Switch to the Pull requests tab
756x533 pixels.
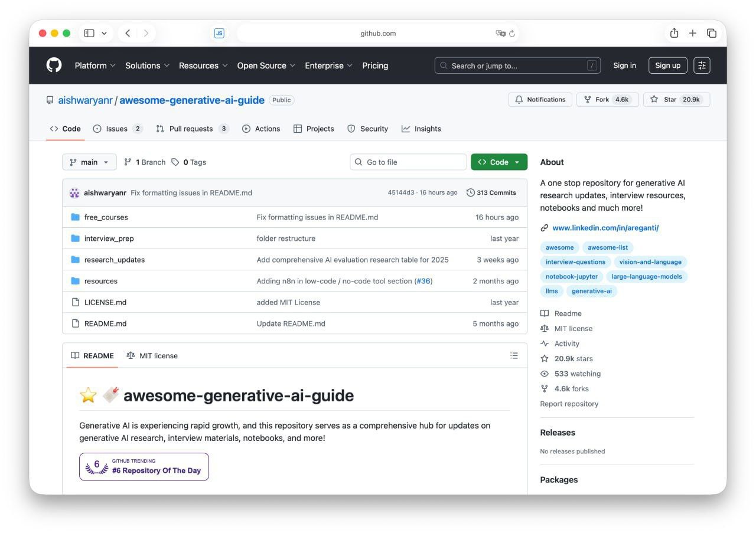(x=191, y=129)
